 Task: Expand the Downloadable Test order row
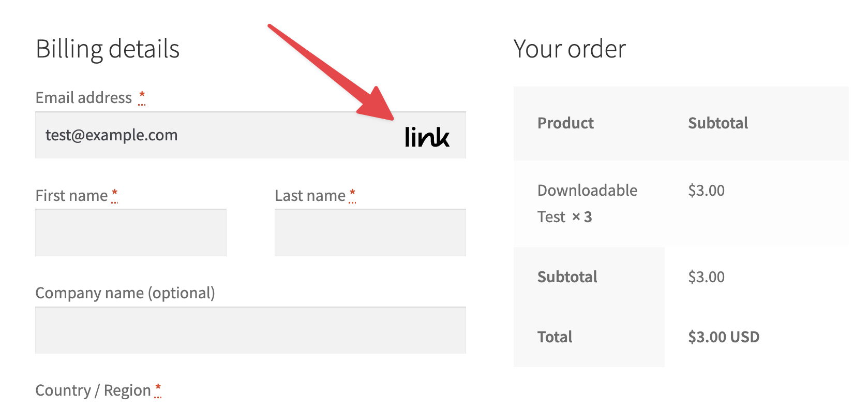pyautogui.click(x=588, y=203)
